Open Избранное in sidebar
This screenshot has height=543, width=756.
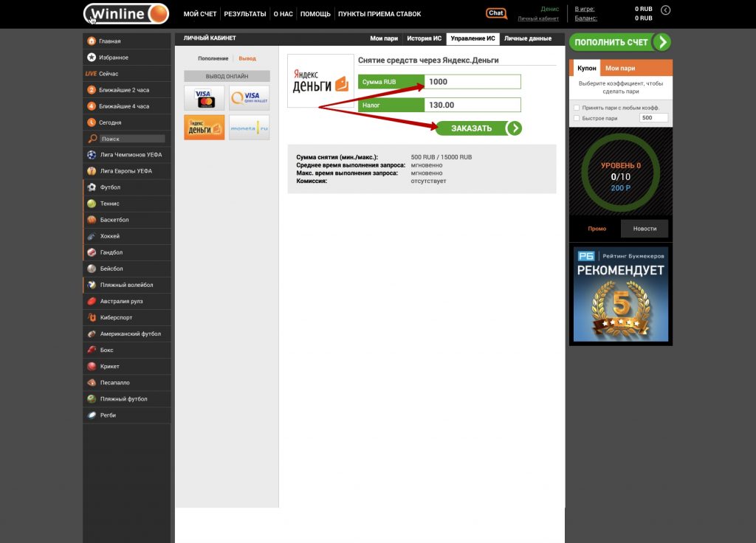(x=114, y=58)
